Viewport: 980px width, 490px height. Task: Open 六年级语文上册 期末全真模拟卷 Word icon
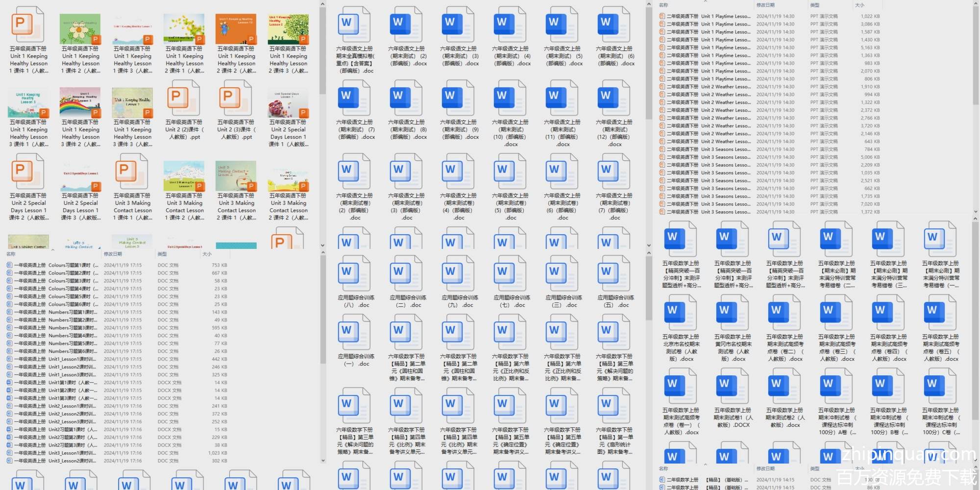pyautogui.click(x=355, y=25)
